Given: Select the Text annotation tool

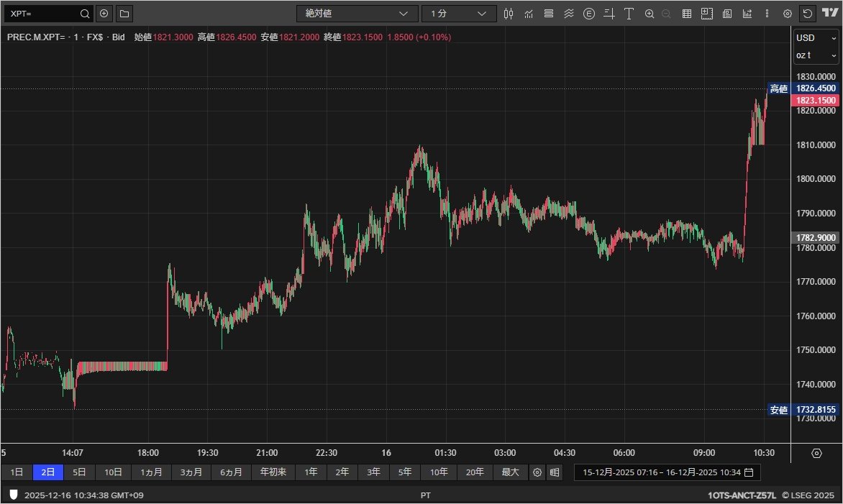Looking at the screenshot, I should tap(628, 13).
